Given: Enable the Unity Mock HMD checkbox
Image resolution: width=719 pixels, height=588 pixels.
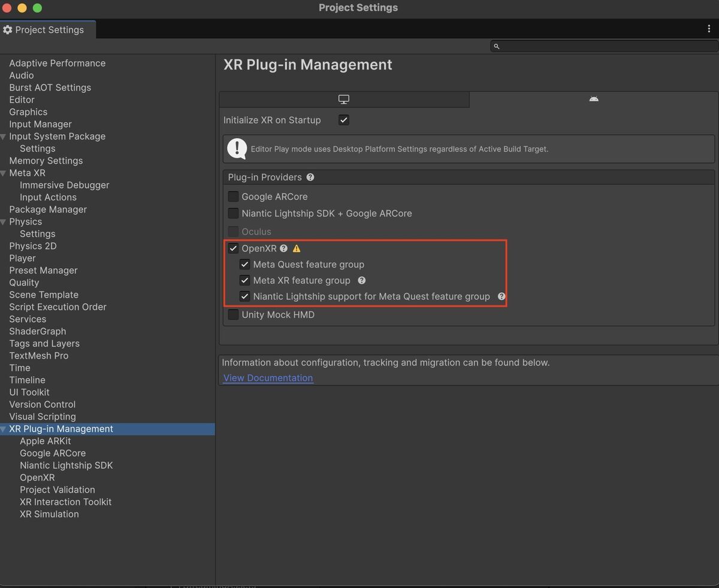Looking at the screenshot, I should (234, 314).
